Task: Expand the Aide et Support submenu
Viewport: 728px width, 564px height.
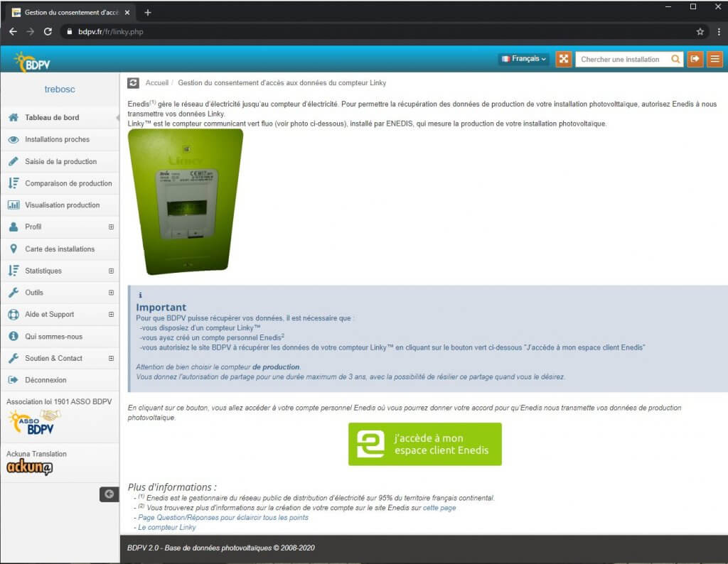Action: click(x=111, y=315)
